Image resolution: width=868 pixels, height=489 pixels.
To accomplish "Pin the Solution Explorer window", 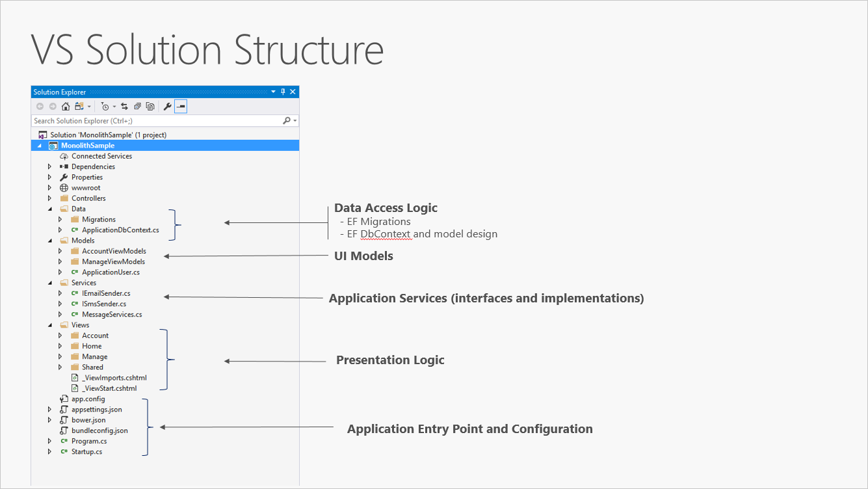I will click(x=282, y=92).
